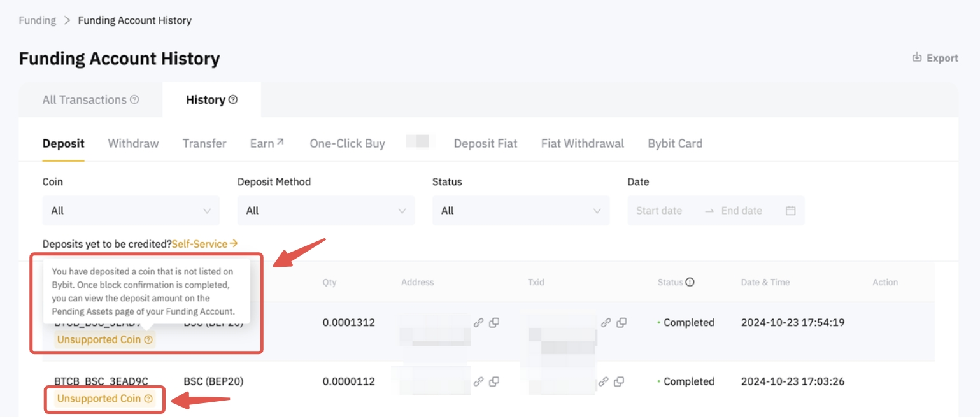
Task: Open address link for 0.0001312 deposit
Action: (x=478, y=323)
